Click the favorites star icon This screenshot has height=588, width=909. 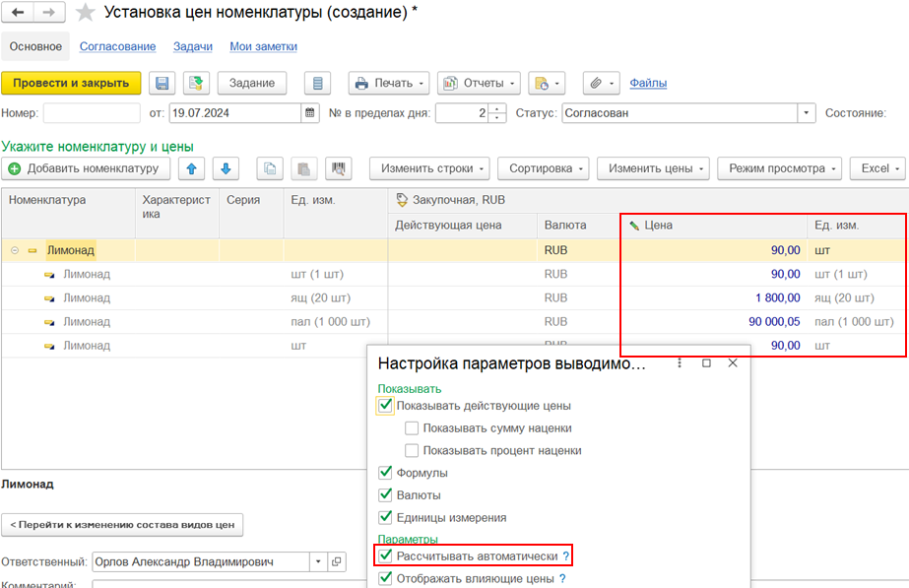[86, 13]
